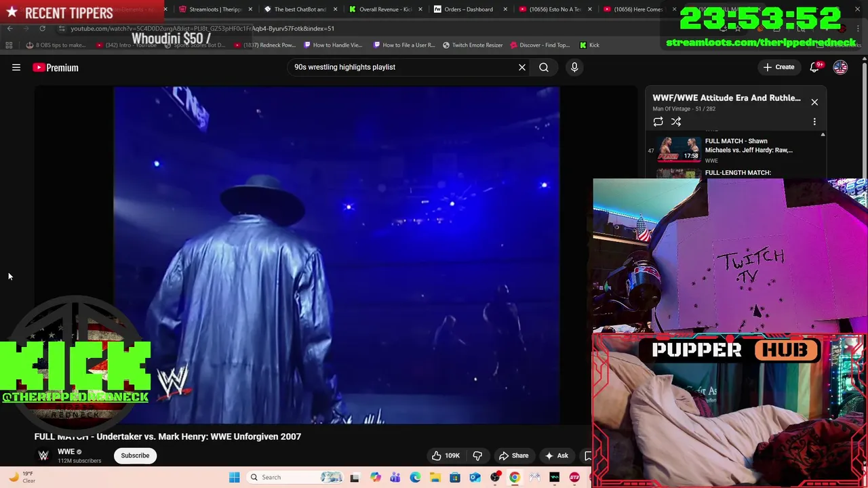Screen dimensions: 868x488
Task: Launch Copilot from taskbar
Action: click(375, 477)
